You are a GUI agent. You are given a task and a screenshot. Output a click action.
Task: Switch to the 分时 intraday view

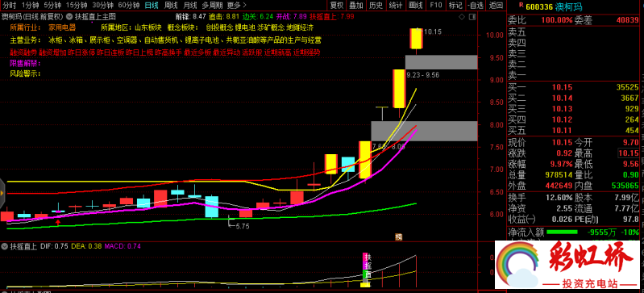click(9, 6)
